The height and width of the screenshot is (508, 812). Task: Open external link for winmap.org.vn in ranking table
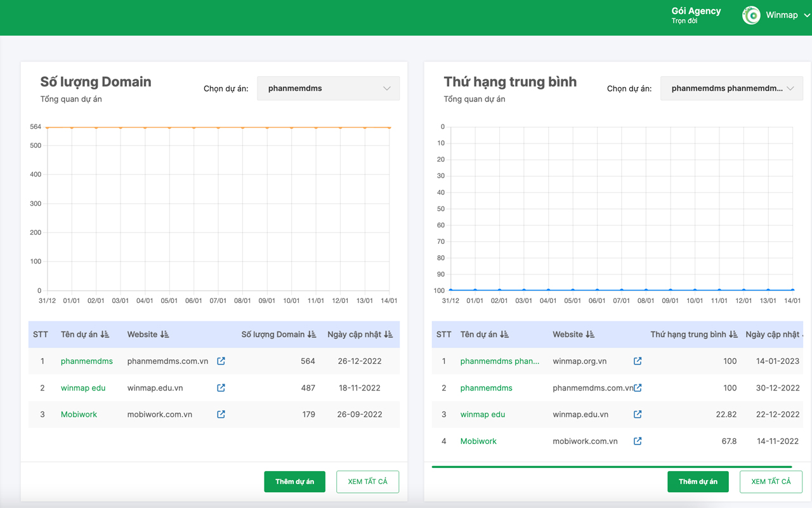coord(638,361)
